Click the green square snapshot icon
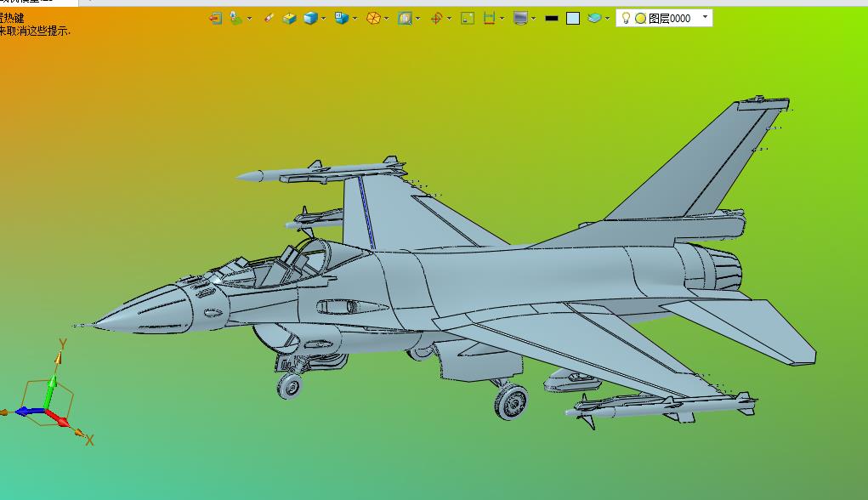The width and height of the screenshot is (868, 500). point(468,18)
